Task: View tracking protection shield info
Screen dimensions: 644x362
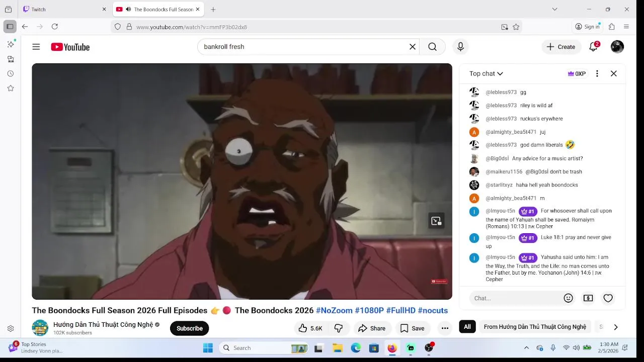Action: [118, 27]
